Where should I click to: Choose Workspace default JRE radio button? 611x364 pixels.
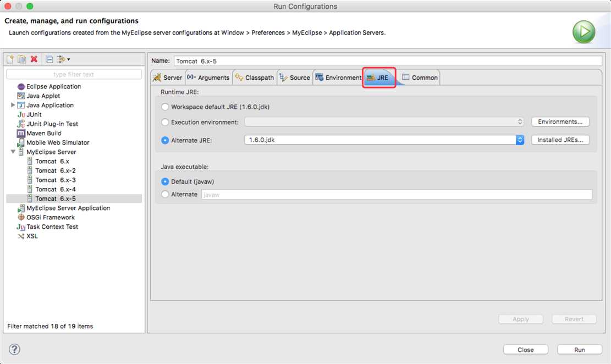click(x=165, y=107)
